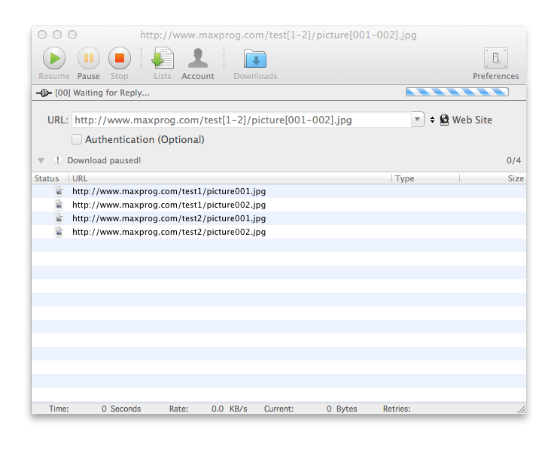
Task: Sort by the URL column header
Action: [230, 179]
